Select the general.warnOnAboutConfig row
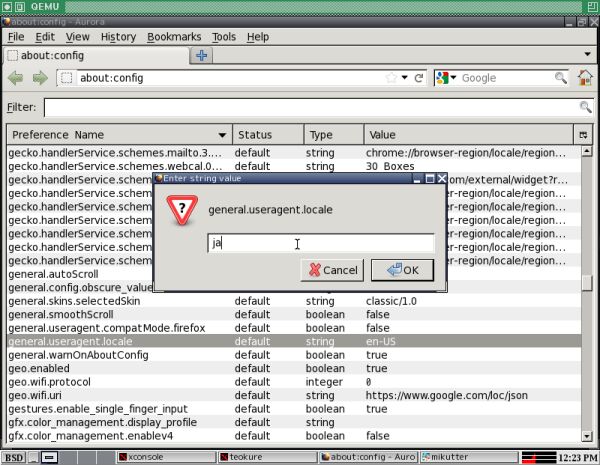 [x=294, y=355]
